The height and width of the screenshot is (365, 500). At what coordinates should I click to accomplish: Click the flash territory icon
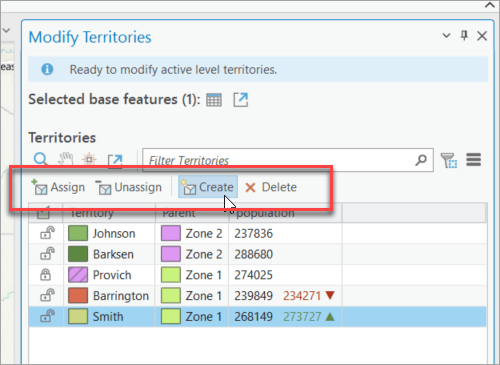[89, 159]
